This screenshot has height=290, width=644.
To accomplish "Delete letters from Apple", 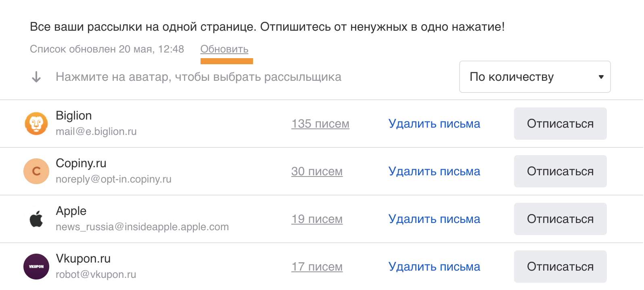I will 434,219.
